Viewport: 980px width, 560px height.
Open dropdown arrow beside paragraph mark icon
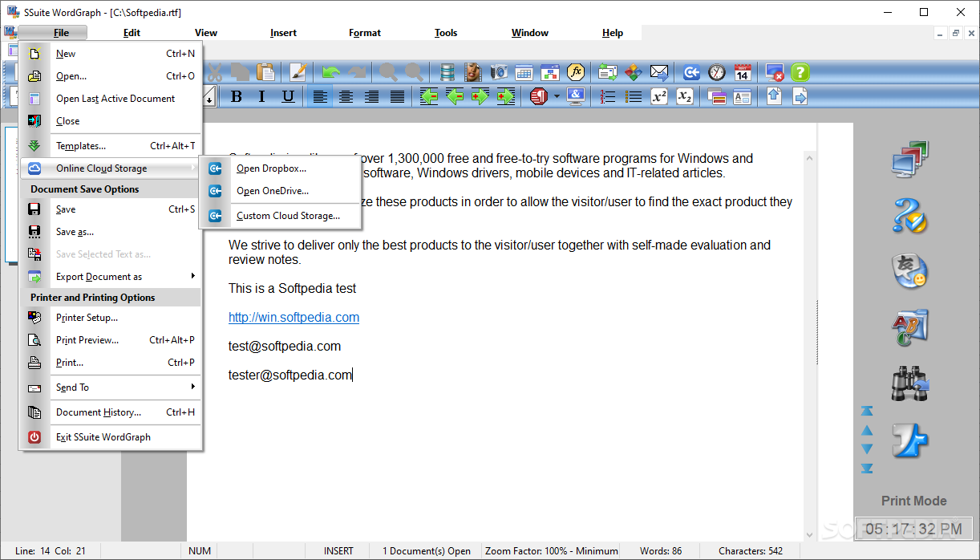pos(557,96)
